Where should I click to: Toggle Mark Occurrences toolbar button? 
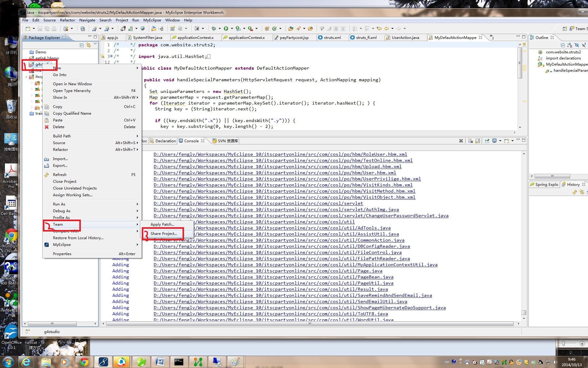(x=329, y=29)
